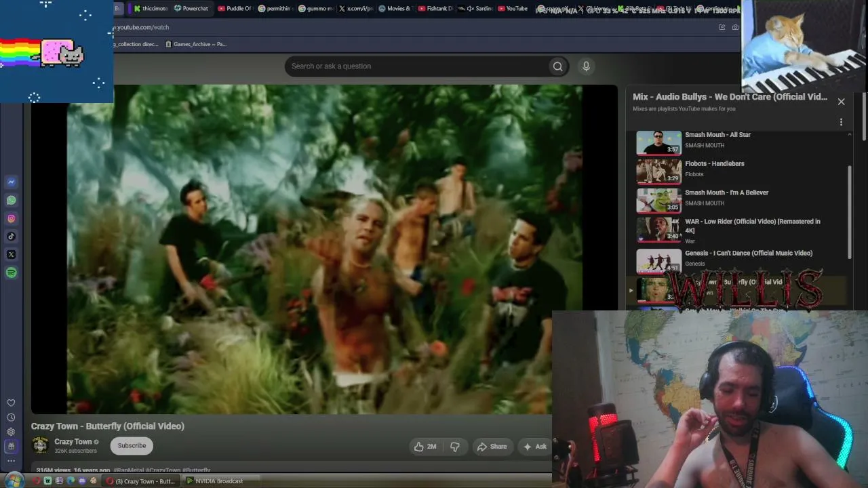Open the Crazy Town channel avatar
Viewport: 868px width, 488px height.
coord(41,445)
